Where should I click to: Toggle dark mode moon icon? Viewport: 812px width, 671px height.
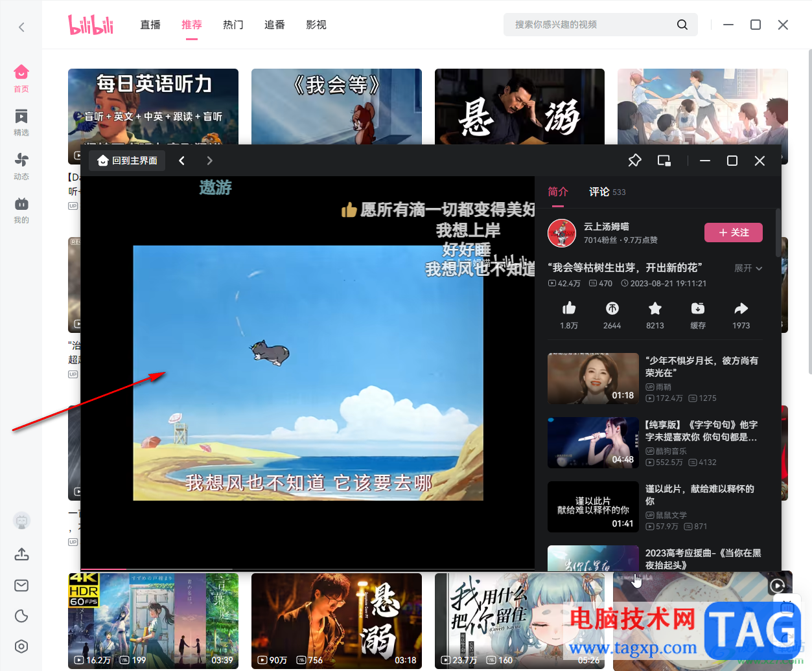21,616
